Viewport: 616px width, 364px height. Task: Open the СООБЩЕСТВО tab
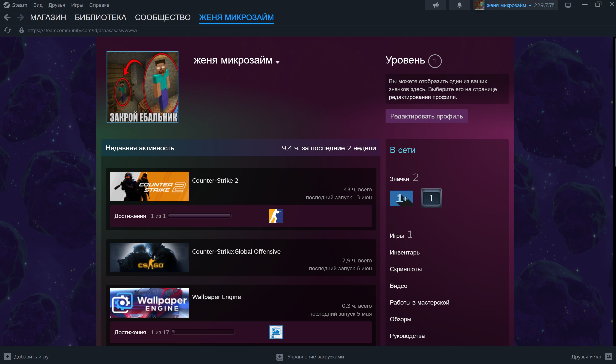click(163, 17)
